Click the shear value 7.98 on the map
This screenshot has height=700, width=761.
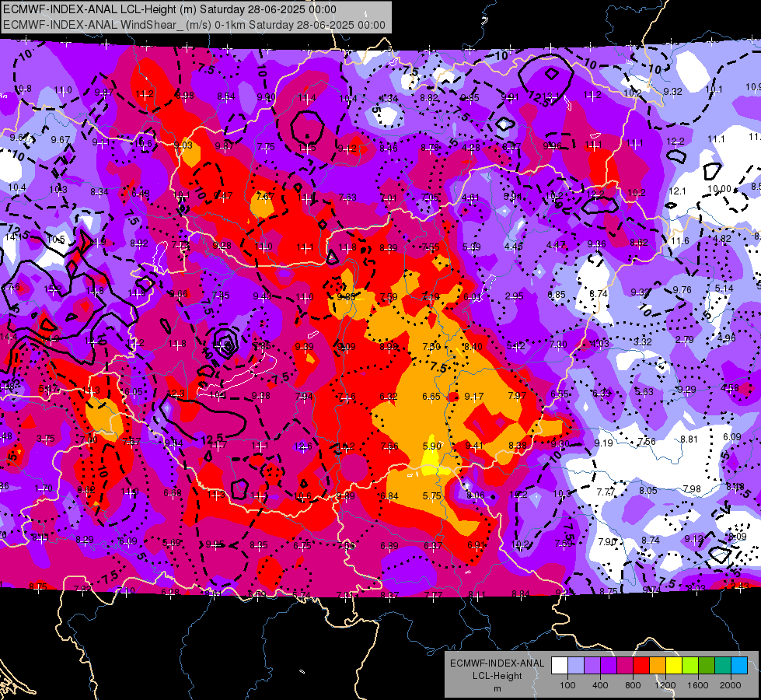click(692, 488)
